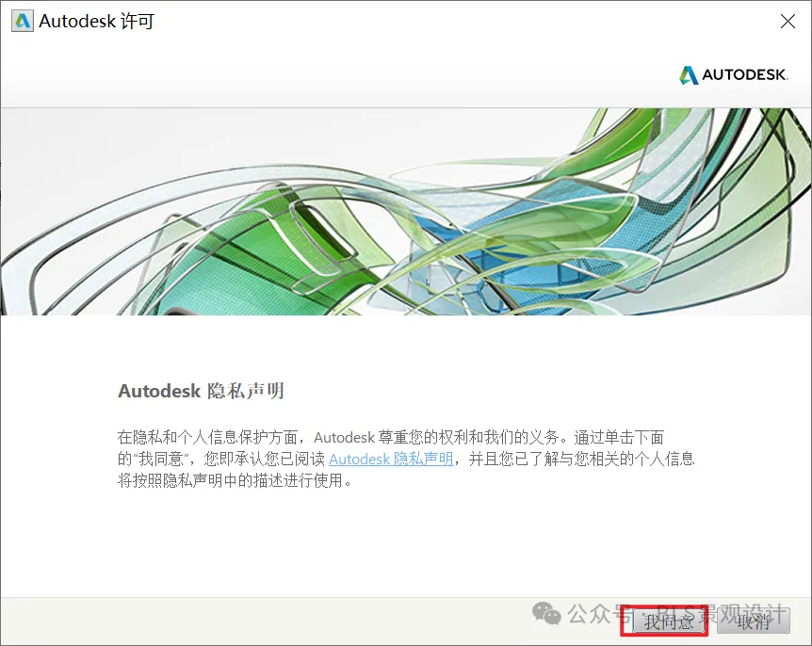
Task: Click the 取消 button
Action: [x=754, y=622]
